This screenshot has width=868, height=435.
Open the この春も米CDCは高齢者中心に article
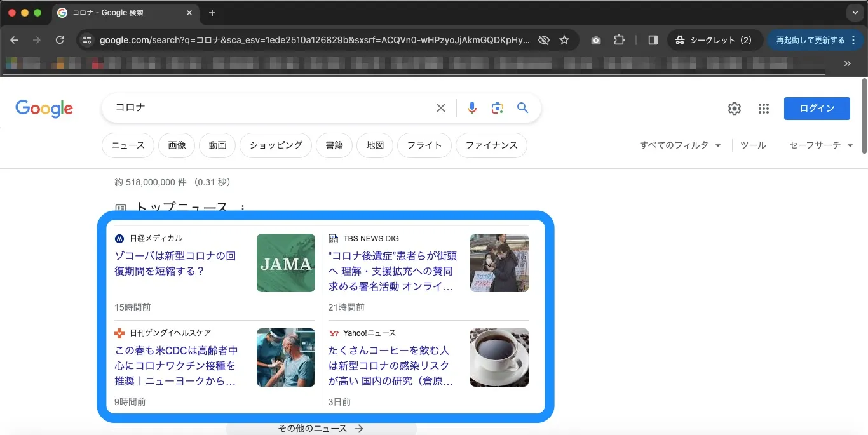pos(177,366)
